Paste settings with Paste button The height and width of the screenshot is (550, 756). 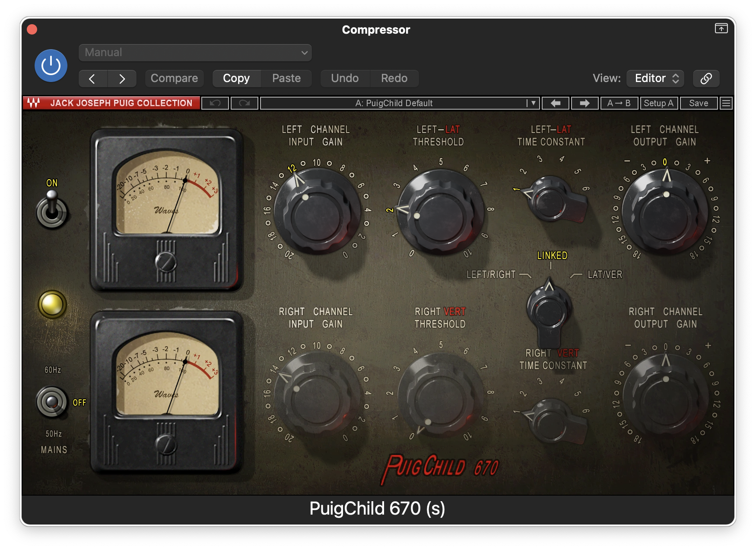click(286, 79)
